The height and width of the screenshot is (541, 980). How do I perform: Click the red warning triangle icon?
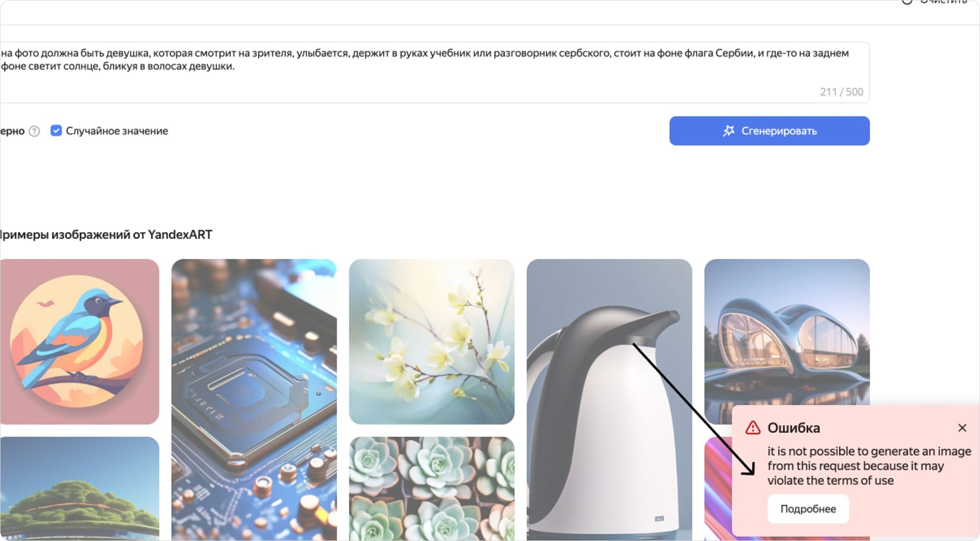coord(753,428)
